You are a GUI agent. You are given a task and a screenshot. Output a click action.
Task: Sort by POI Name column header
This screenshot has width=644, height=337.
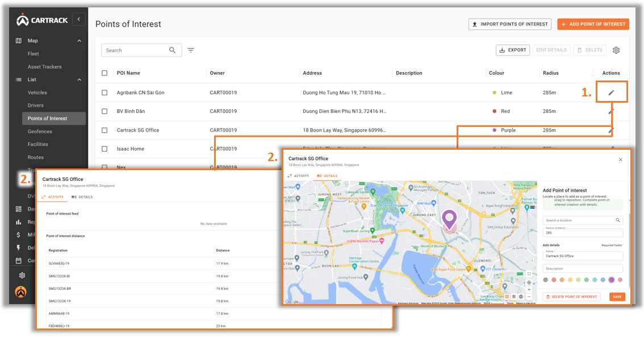(128, 73)
